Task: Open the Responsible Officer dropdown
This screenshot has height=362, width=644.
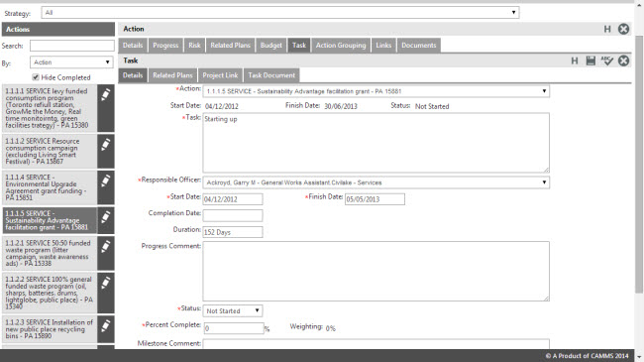Action: pyautogui.click(x=376, y=182)
